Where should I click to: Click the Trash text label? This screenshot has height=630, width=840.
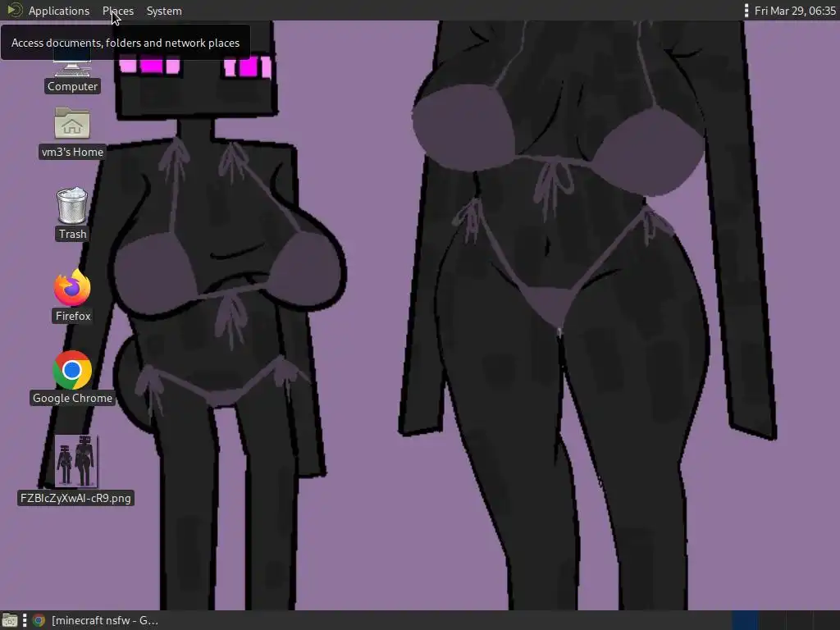click(x=72, y=234)
